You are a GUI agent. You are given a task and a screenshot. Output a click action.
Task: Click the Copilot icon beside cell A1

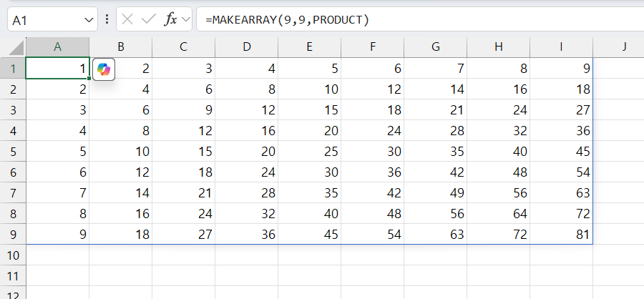tap(104, 69)
